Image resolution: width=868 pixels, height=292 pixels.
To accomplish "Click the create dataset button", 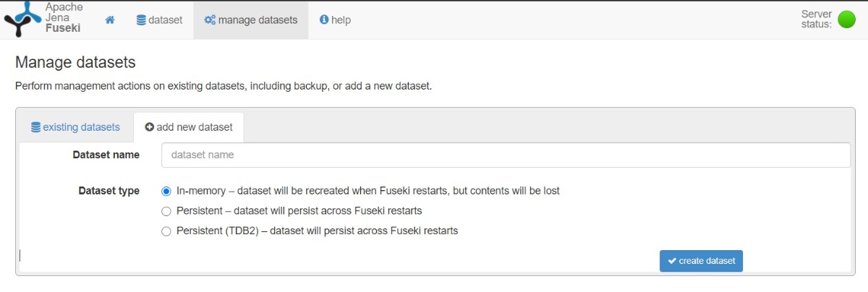I will coord(701,261).
